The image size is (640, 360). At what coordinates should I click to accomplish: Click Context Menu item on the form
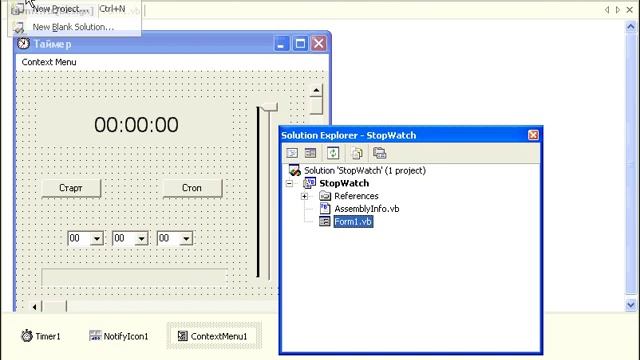click(49, 62)
